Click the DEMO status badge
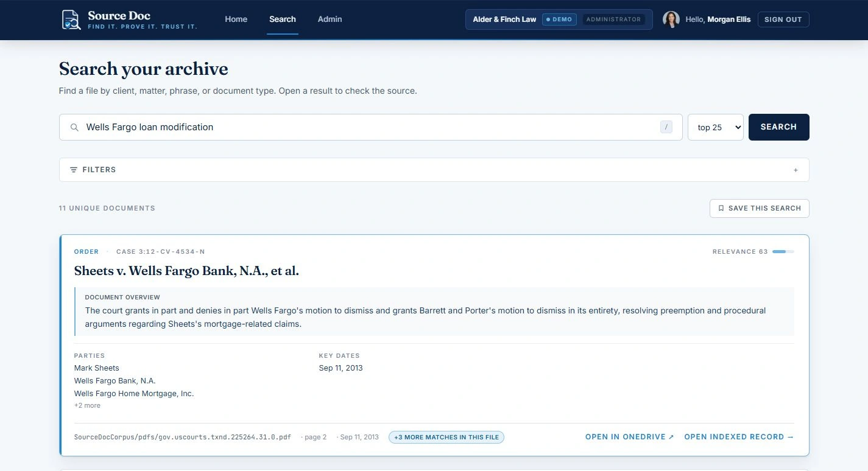 click(x=559, y=19)
